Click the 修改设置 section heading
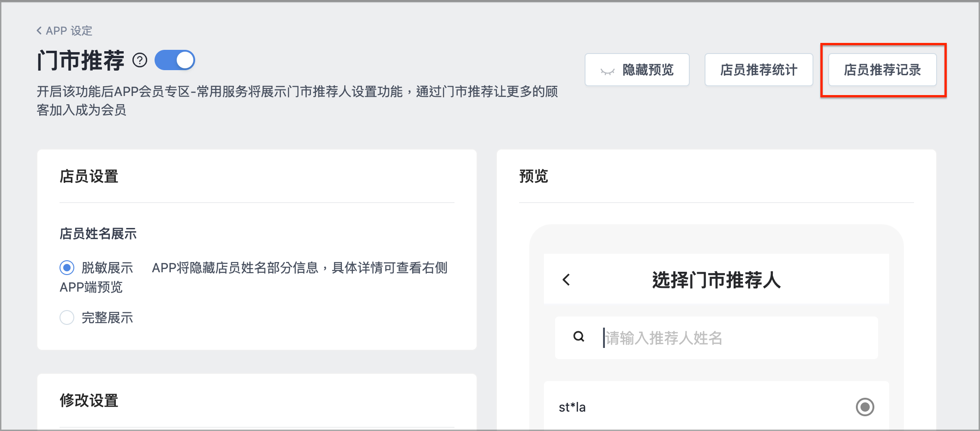The image size is (980, 431). pos(89,401)
